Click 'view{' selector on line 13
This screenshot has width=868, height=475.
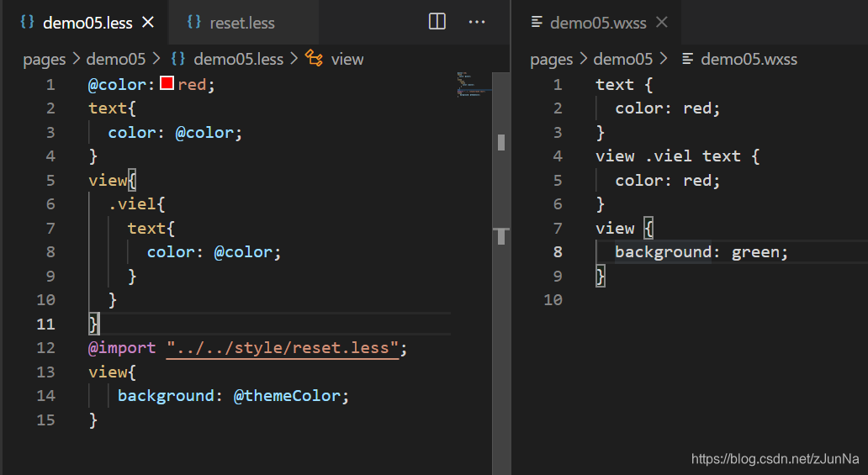pyautogui.click(x=112, y=372)
